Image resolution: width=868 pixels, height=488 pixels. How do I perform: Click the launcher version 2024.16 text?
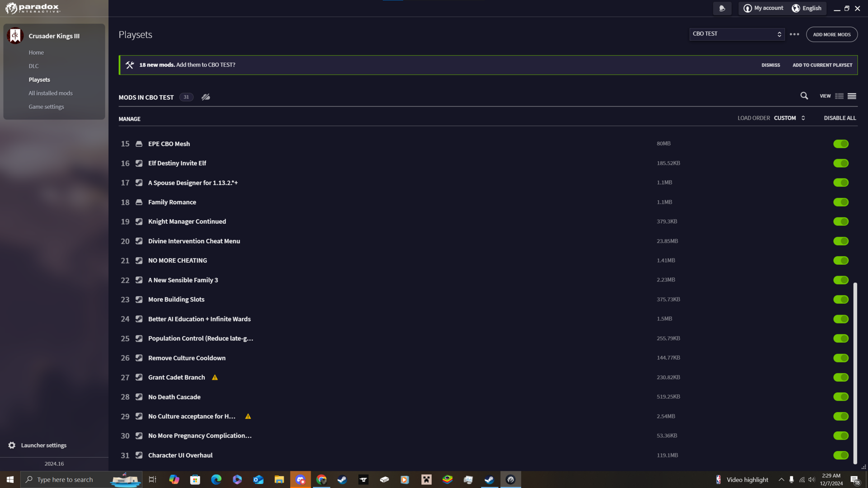(54, 464)
